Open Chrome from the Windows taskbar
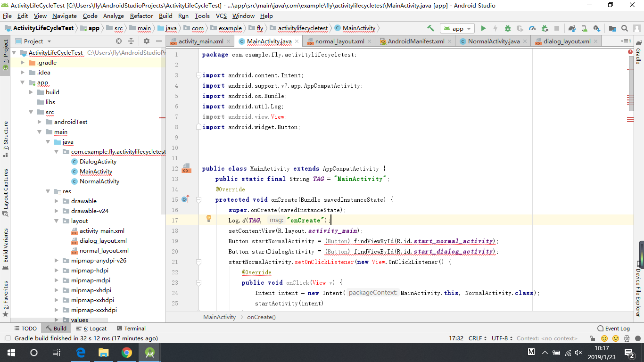The height and width of the screenshot is (362, 644). [x=126, y=352]
